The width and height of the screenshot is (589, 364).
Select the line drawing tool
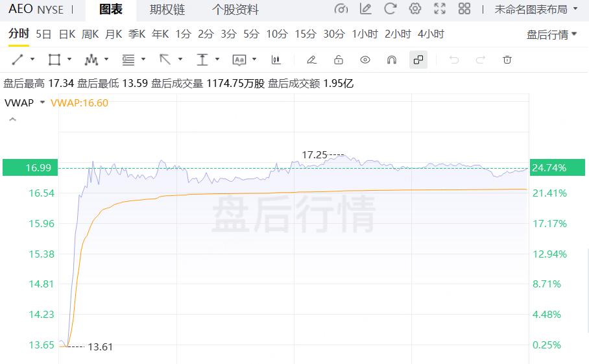click(x=18, y=59)
